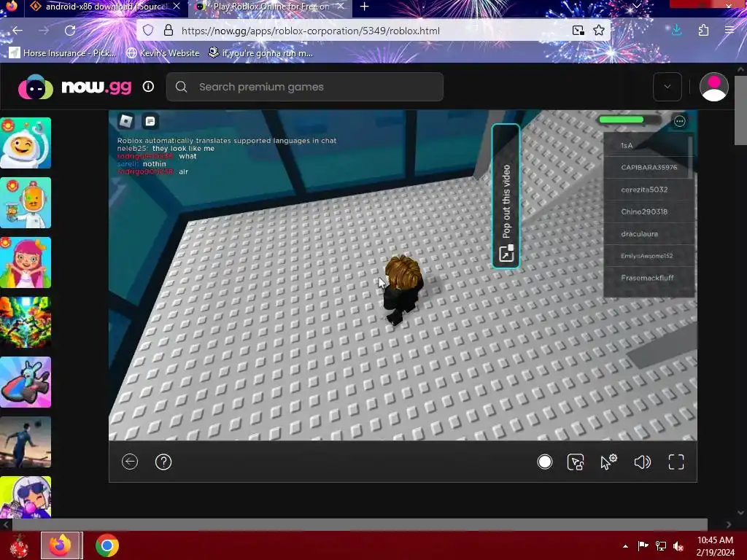Open the pink-haired girl game thumbnail

tap(26, 262)
